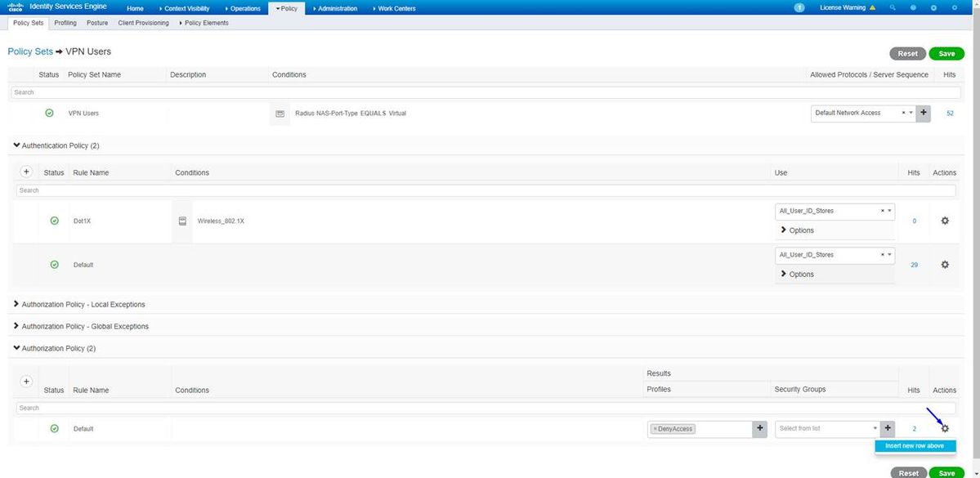The width and height of the screenshot is (980, 478).
Task: Click the yellow license warning triangle
Action: pos(872,7)
